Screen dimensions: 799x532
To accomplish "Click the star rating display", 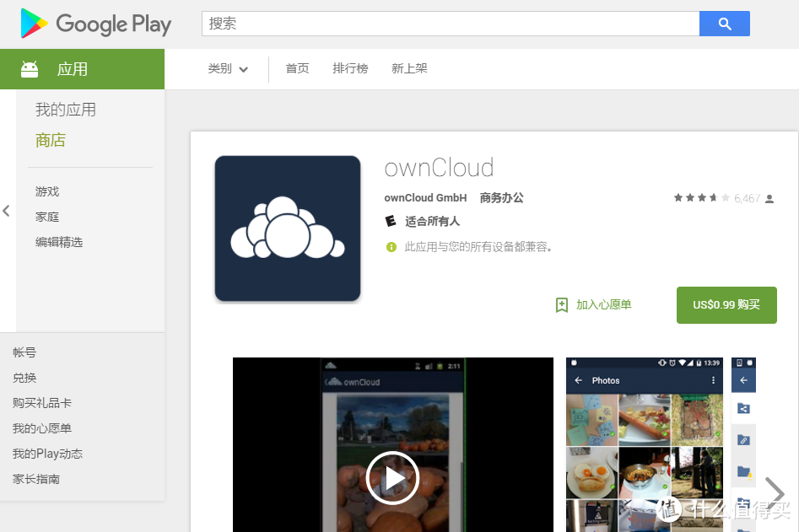I will coord(702,197).
